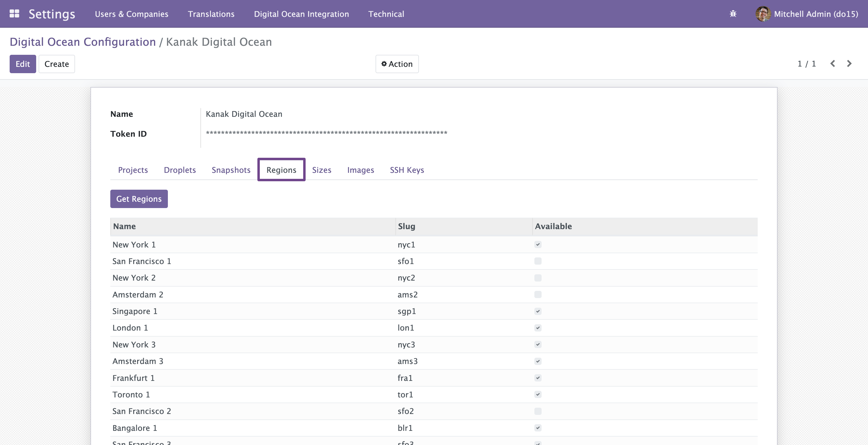Open Translations menu
This screenshot has width=868, height=445.
[211, 14]
